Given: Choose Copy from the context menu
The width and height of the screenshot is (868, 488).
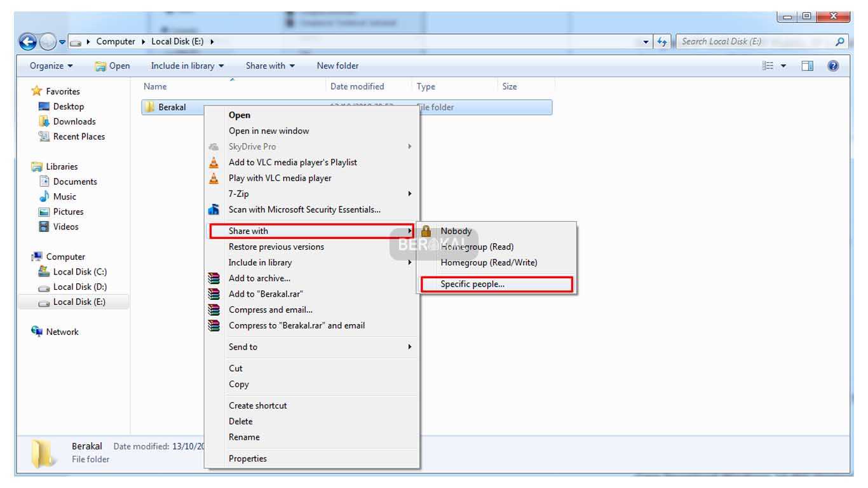Looking at the screenshot, I should tap(312, 384).
